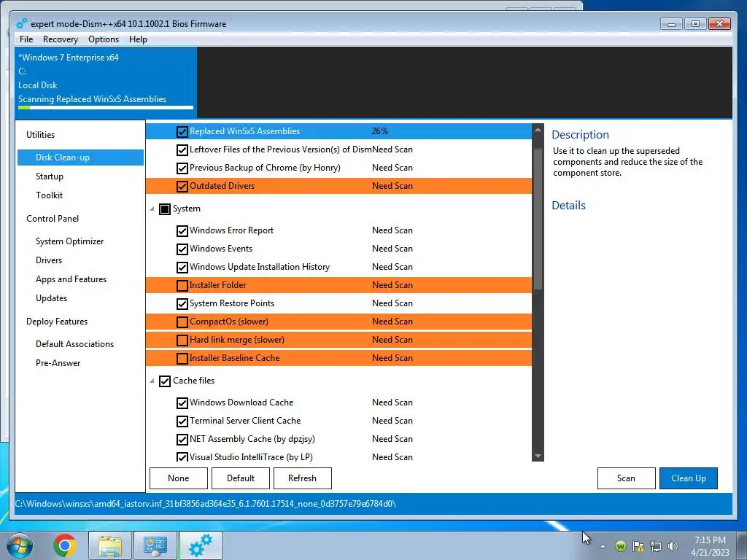The image size is (747, 560).
Task: Open Updates page
Action: [52, 298]
